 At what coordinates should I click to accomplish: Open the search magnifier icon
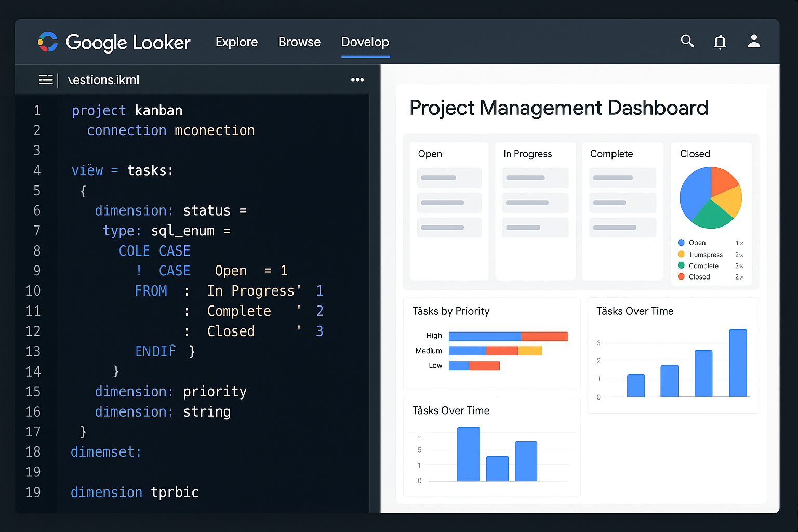pos(687,41)
